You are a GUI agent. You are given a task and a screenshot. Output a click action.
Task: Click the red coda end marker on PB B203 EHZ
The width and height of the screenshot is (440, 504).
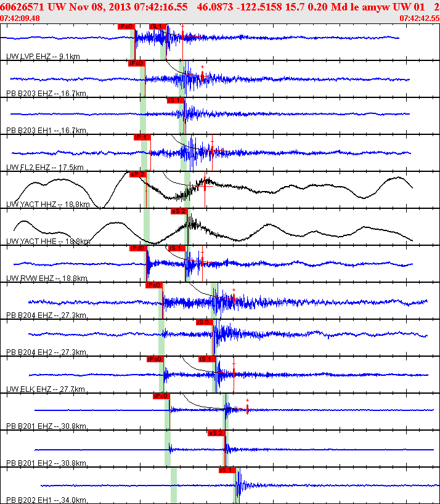pos(203,76)
